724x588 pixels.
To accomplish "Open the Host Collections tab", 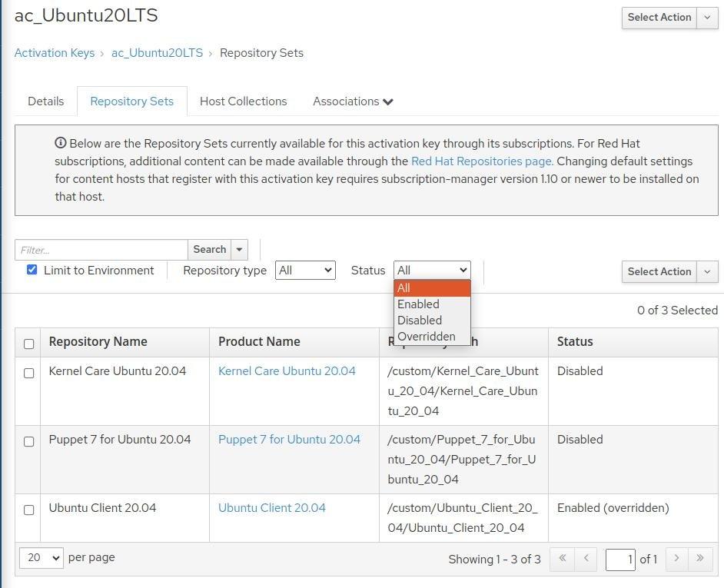I will 243,101.
